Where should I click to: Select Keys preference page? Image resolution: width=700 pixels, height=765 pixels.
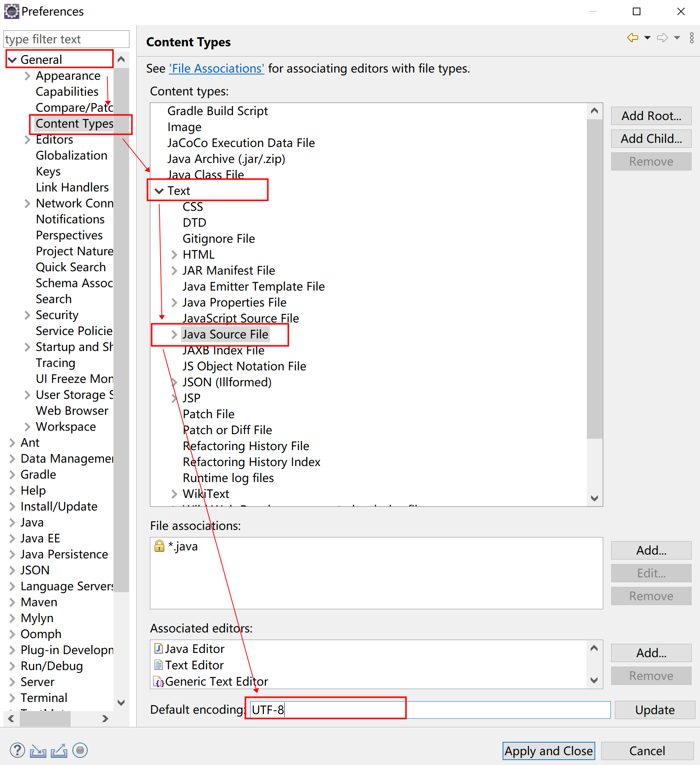(48, 172)
